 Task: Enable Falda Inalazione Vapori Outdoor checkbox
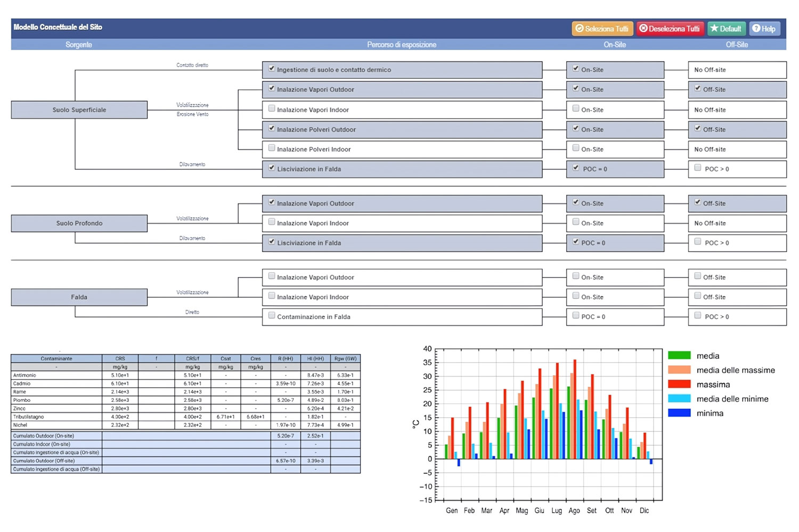pos(272,276)
